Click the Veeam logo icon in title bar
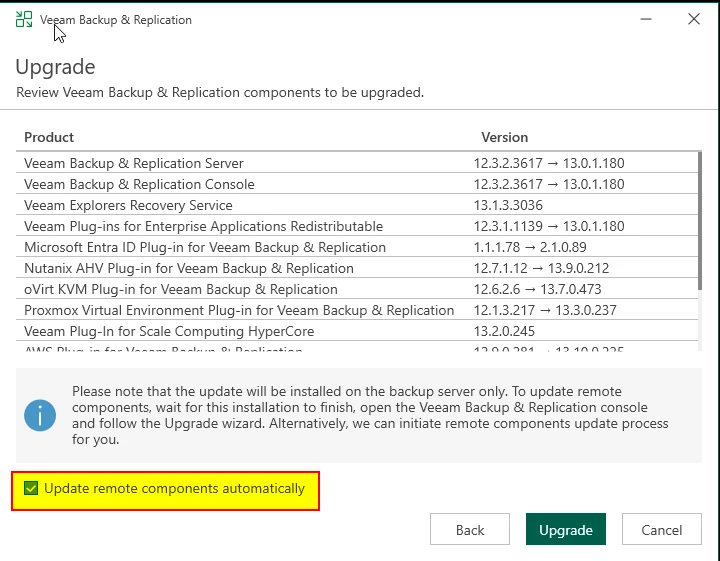720x561 pixels. tap(24, 19)
